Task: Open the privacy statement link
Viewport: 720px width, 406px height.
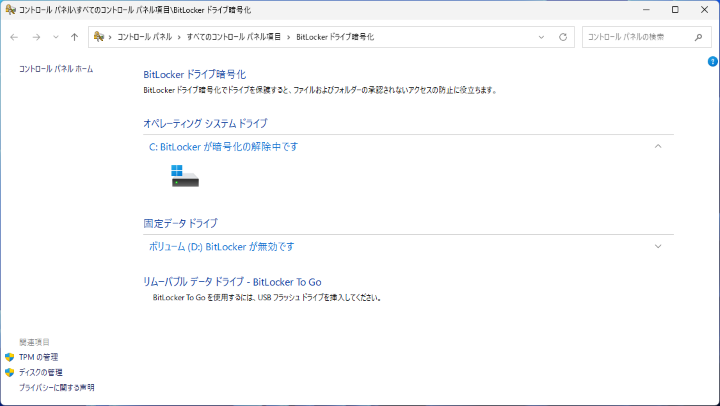Action: tap(56, 386)
